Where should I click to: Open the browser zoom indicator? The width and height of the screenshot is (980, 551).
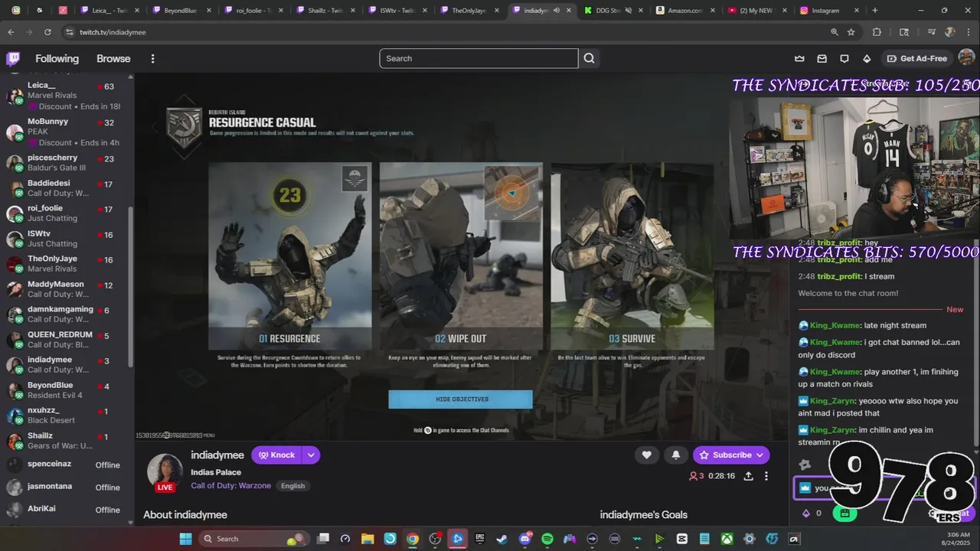[835, 32]
